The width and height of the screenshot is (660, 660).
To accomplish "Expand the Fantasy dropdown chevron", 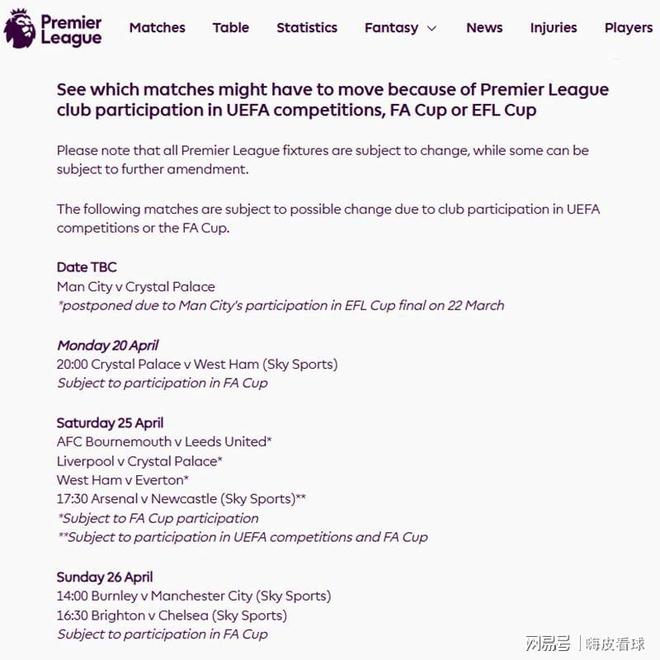I will pos(432,29).
